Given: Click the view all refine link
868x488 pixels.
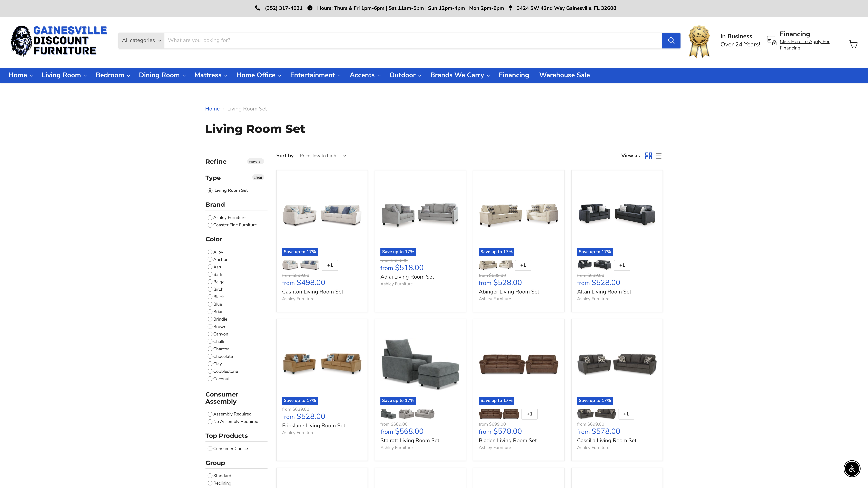Looking at the screenshot, I should 255,161.
